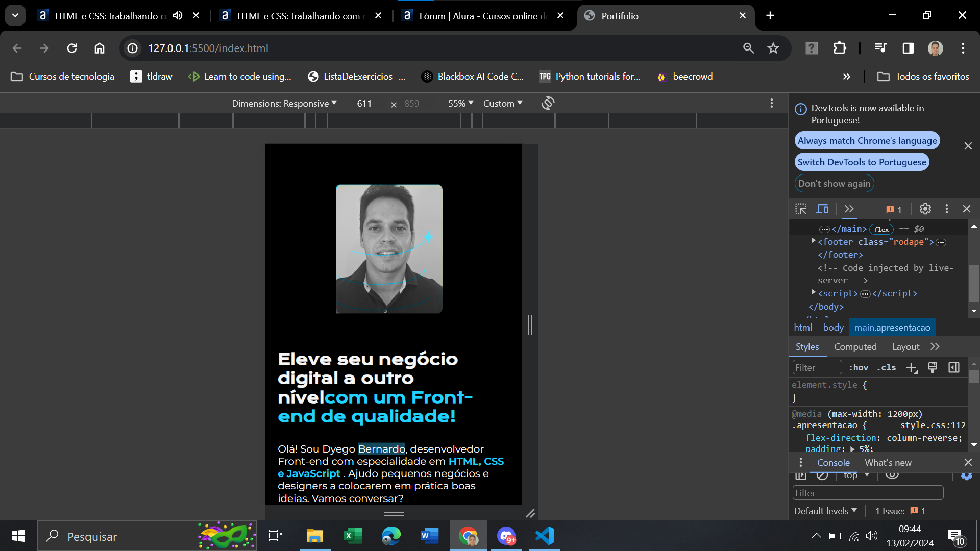Select html in the breadcrumb trail
This screenshot has width=980, height=551.
click(x=803, y=328)
